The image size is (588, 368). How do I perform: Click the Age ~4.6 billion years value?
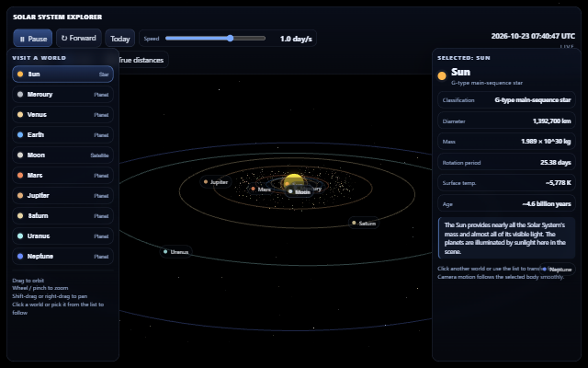547,203
